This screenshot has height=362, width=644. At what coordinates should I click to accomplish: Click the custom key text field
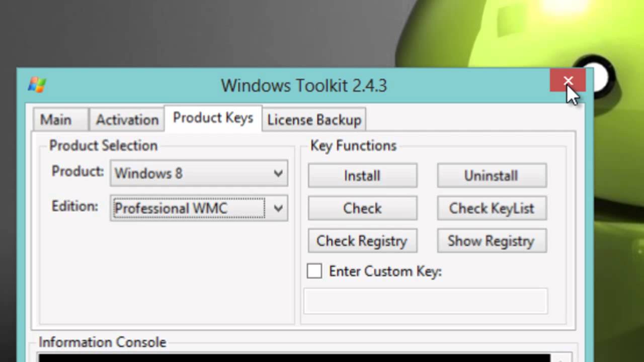[x=426, y=301]
